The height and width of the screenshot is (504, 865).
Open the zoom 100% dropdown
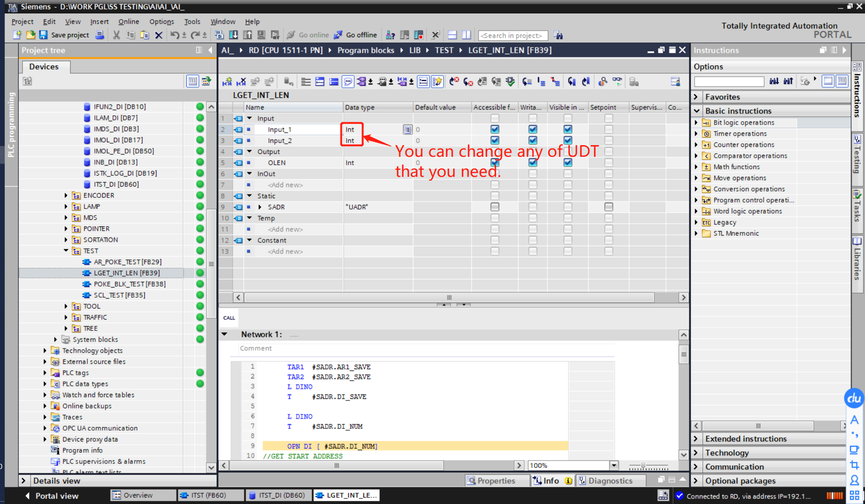click(x=614, y=465)
